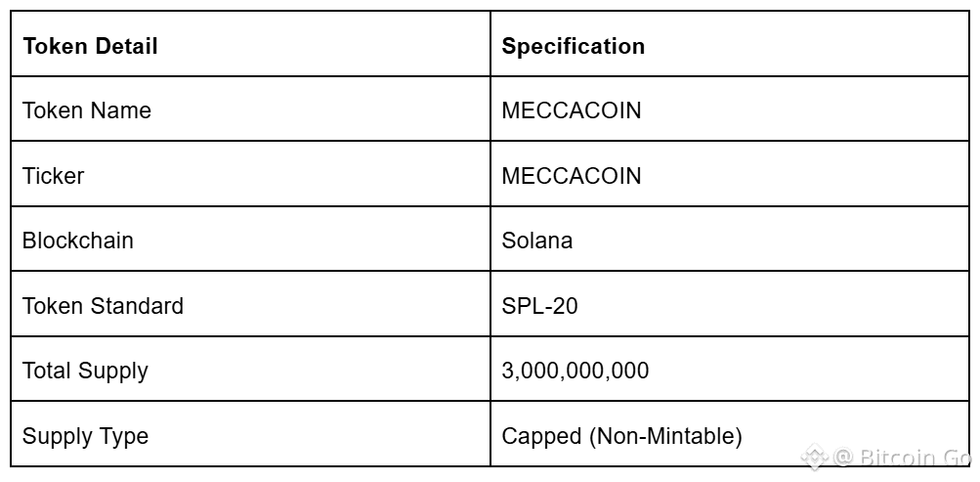Click the Specification column header
Viewport: 980px width, 482px height.
point(573,46)
